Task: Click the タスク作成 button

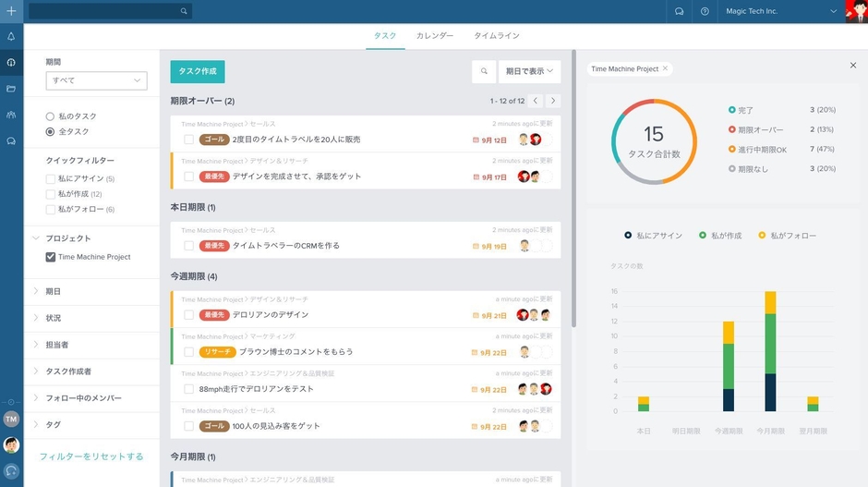Action: [x=198, y=71]
